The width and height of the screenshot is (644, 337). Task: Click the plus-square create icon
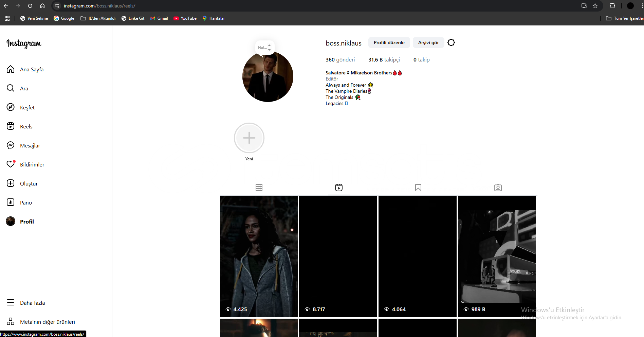pos(11,183)
